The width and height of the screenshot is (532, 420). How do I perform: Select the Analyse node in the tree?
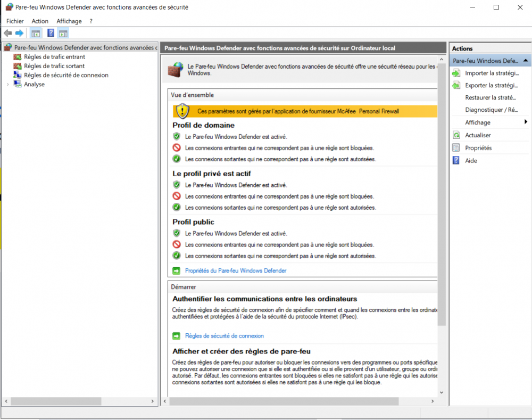34,84
